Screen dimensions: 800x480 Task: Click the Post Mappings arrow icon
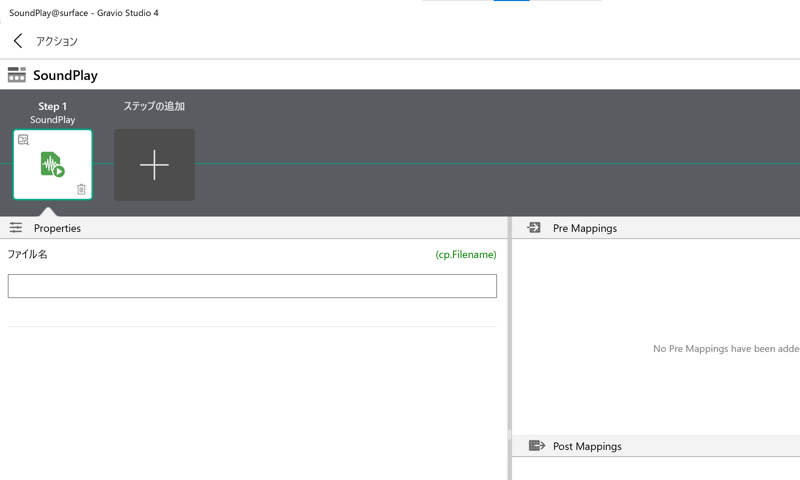tap(536, 446)
